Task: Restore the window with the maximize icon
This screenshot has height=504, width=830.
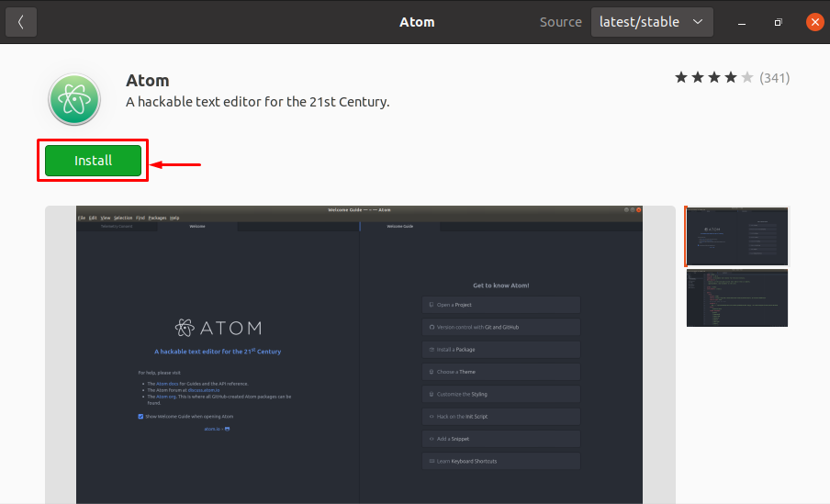Action: 779,22
